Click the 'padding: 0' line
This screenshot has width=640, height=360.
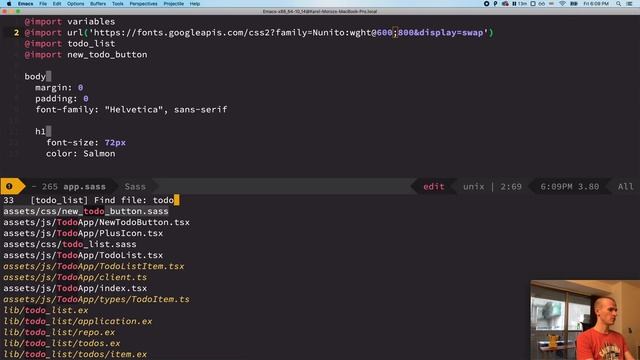(x=62, y=98)
